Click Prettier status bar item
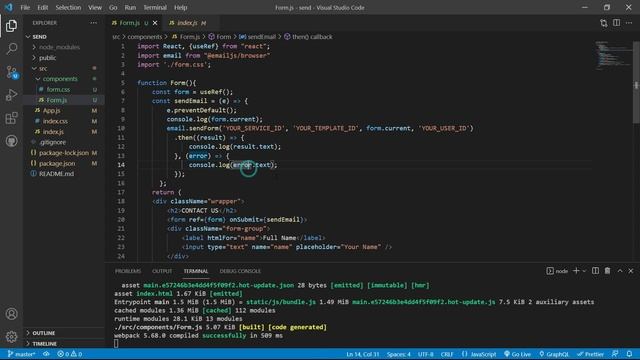This screenshot has height=360, width=640. (x=590, y=354)
